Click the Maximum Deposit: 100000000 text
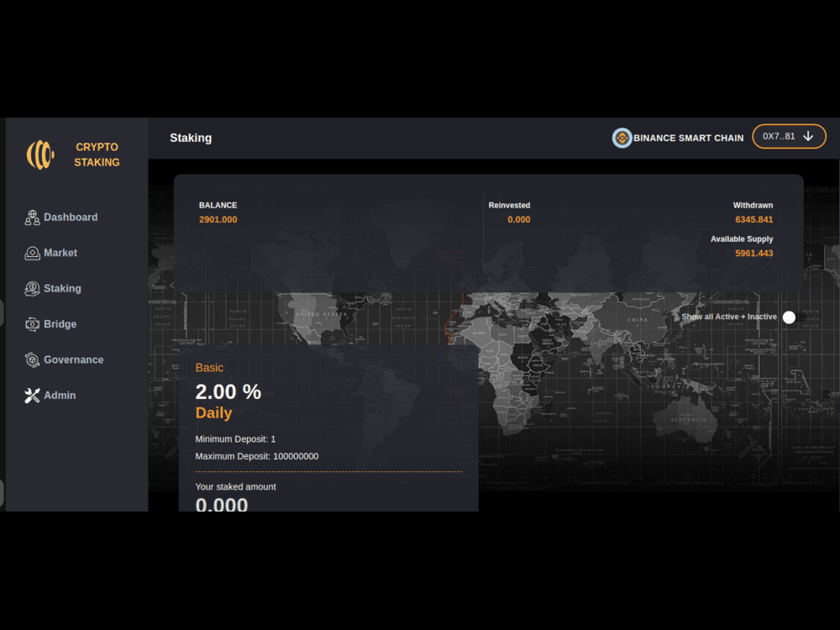Screen dimensions: 840x630 [256, 456]
